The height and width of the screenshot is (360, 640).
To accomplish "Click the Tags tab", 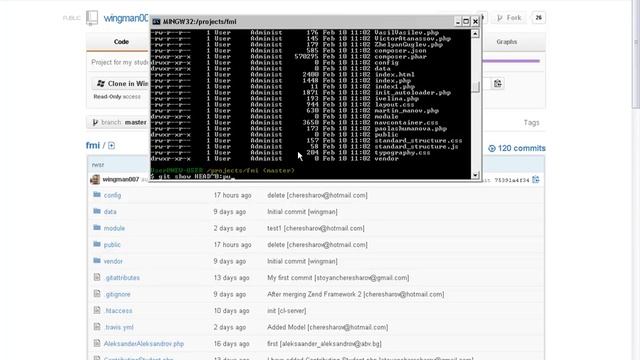I will click(x=531, y=122).
